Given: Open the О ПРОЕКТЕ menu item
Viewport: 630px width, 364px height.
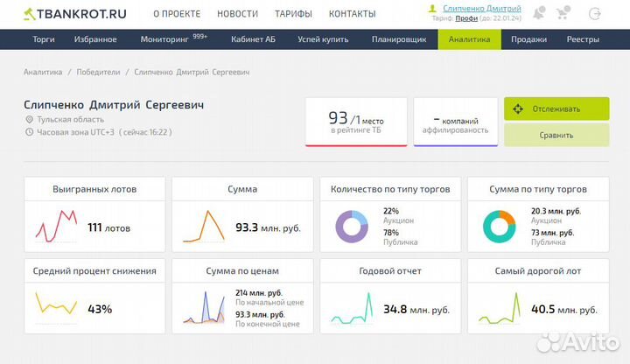Looking at the screenshot, I should 177,14.
